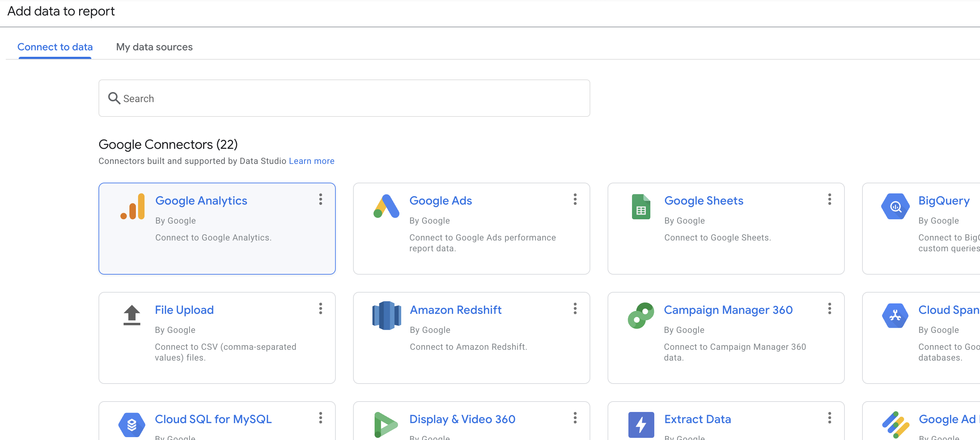Click the magnifying glass search icon
This screenshot has height=440, width=980.
pyautogui.click(x=114, y=98)
